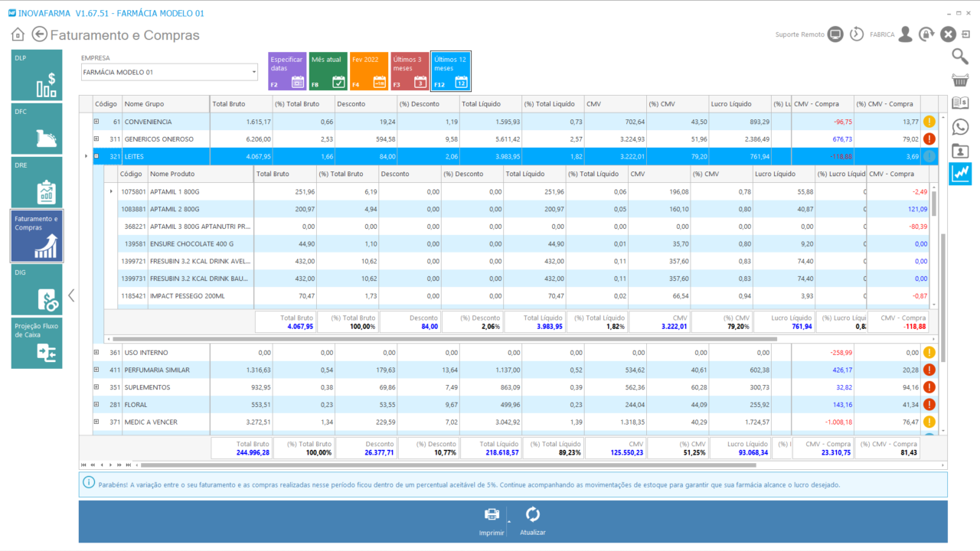Expand the GENERICOS ONEROSO group row

click(x=96, y=139)
